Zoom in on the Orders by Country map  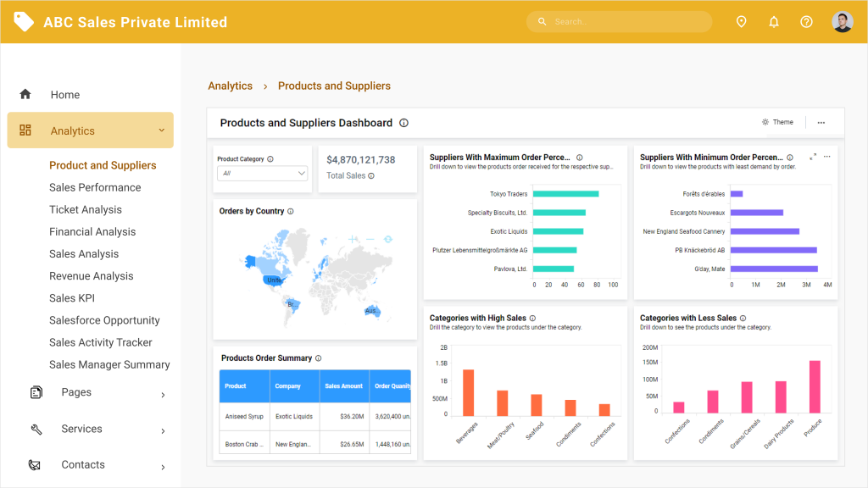tap(353, 239)
